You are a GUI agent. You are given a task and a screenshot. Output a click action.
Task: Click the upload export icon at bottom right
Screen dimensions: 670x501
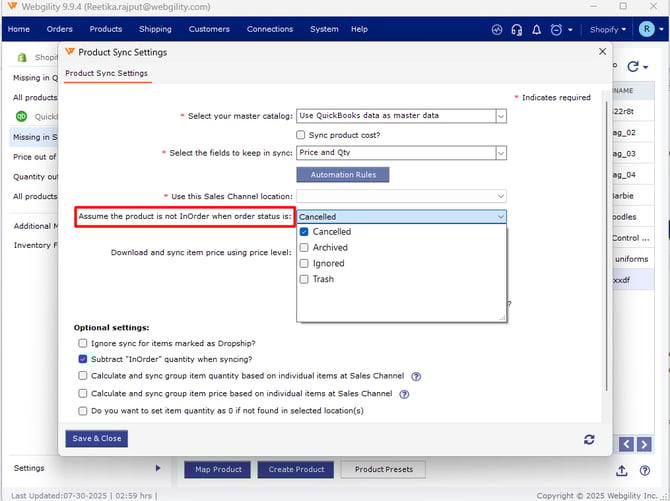click(621, 470)
